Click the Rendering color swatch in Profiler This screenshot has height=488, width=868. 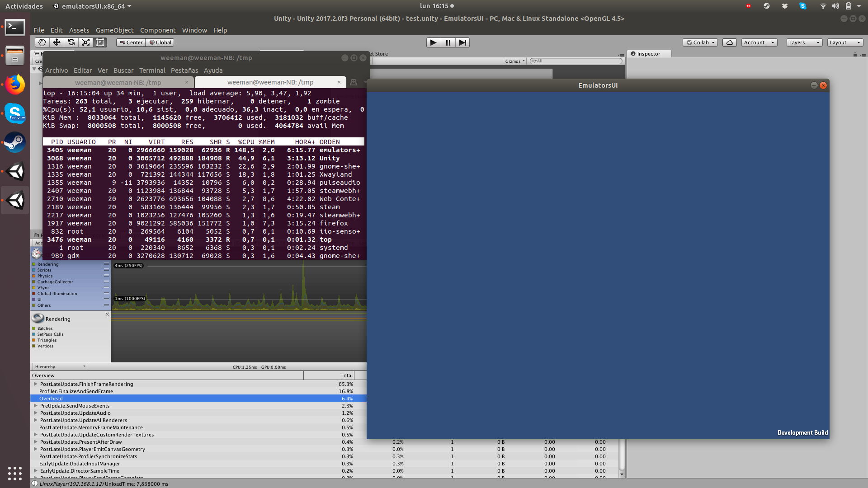click(33, 264)
